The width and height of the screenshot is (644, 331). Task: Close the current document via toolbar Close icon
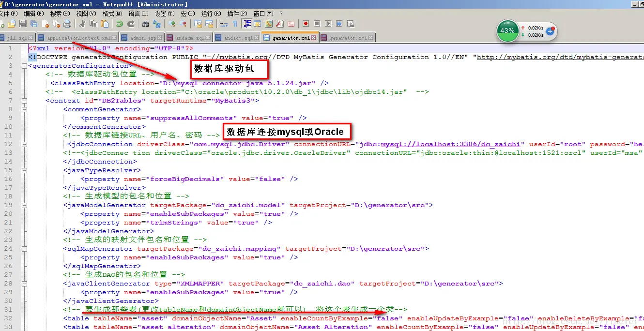tap(45, 23)
